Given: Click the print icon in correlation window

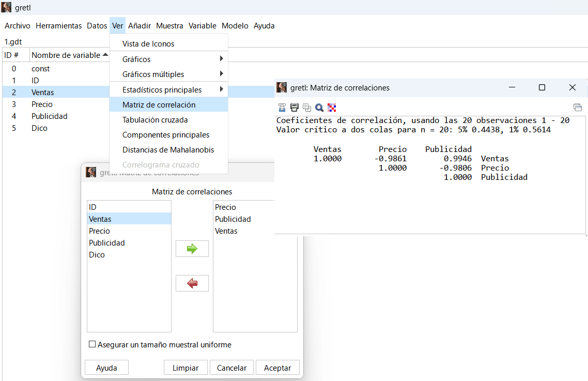Looking at the screenshot, I should pos(295,108).
